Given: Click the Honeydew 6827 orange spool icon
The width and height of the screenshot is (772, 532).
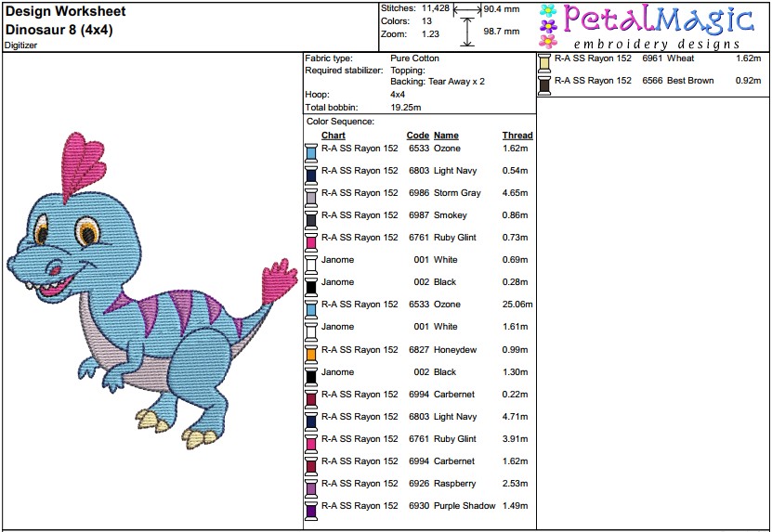Looking at the screenshot, I should pyautogui.click(x=310, y=354).
